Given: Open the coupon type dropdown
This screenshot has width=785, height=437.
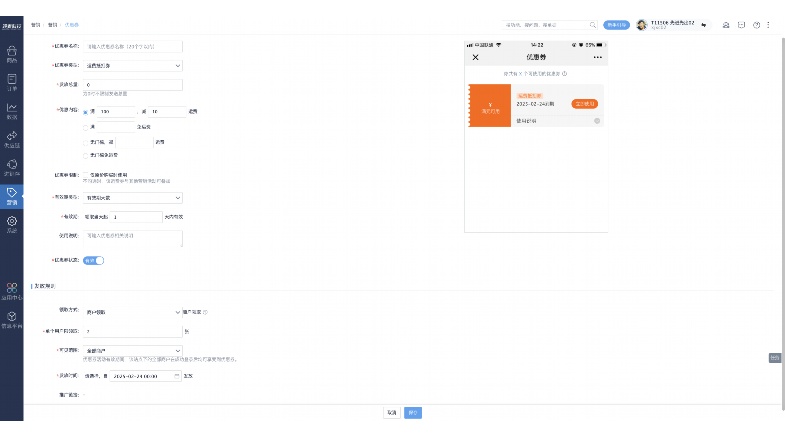Looking at the screenshot, I should pyautogui.click(x=133, y=66).
